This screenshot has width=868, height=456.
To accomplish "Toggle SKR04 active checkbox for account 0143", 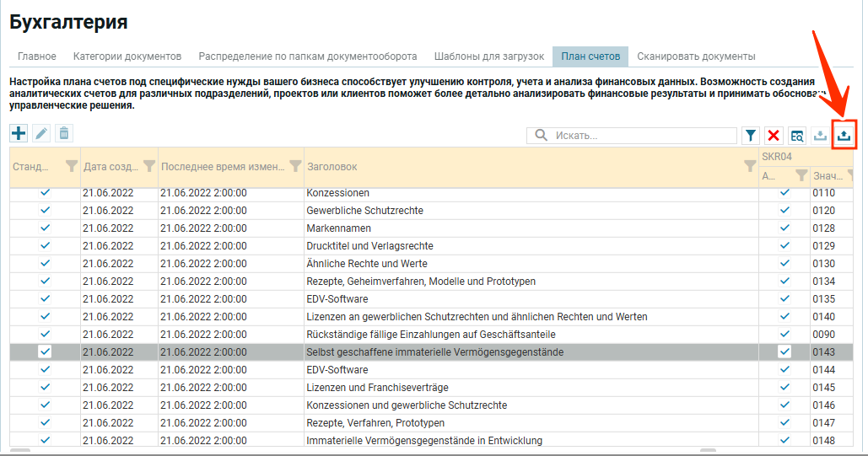I will point(784,351).
